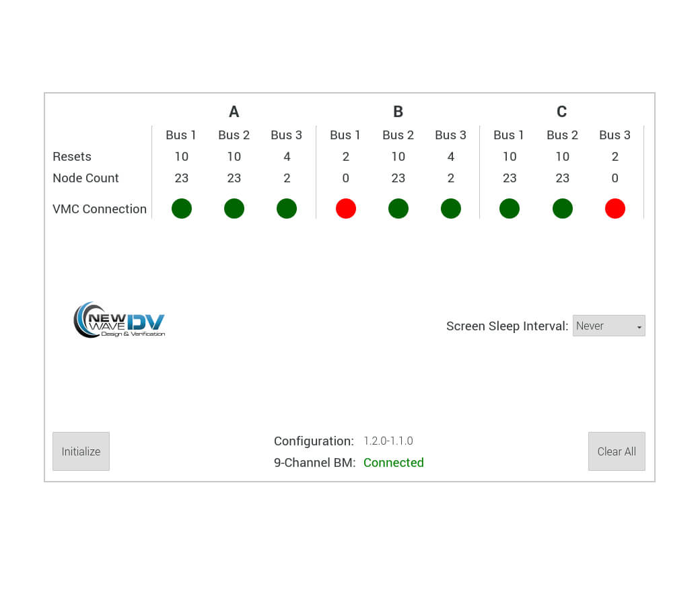Click the New Wave DV logo
The image size is (700, 592).
click(119, 320)
